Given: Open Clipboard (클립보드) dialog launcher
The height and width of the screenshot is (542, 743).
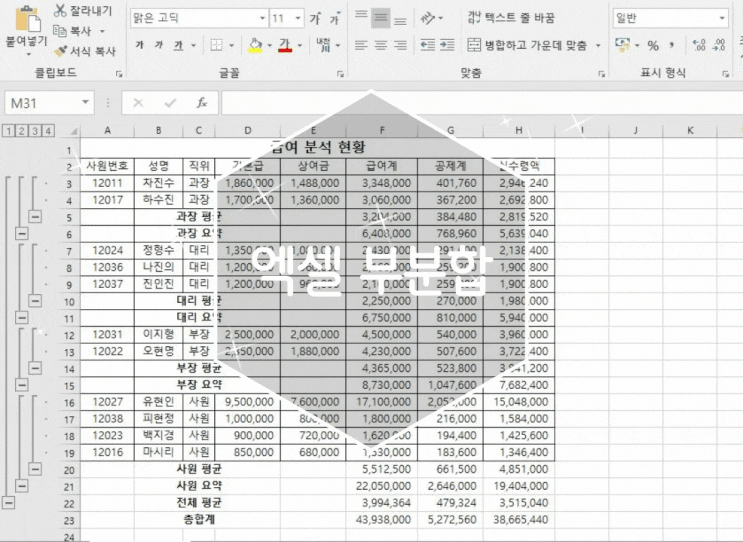Looking at the screenshot, I should point(119,74).
